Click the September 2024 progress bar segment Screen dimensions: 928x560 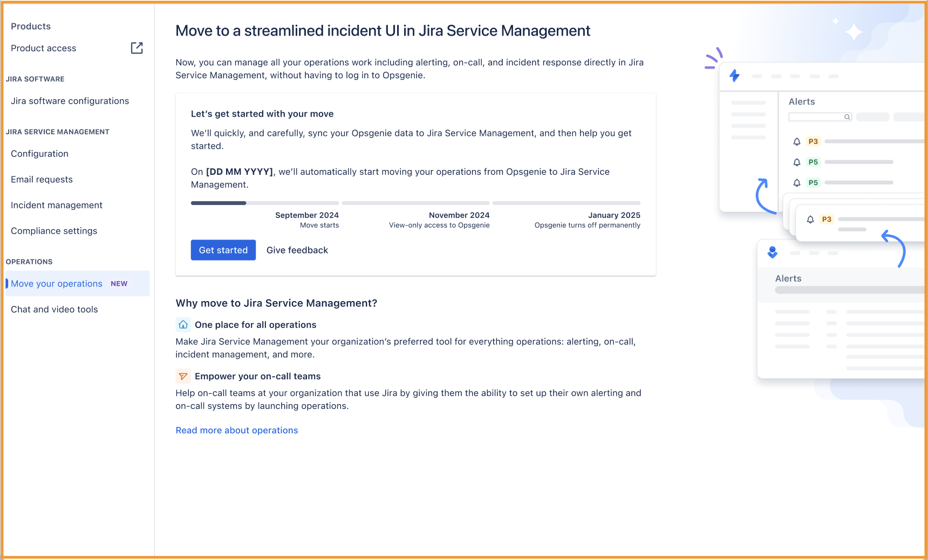click(264, 203)
